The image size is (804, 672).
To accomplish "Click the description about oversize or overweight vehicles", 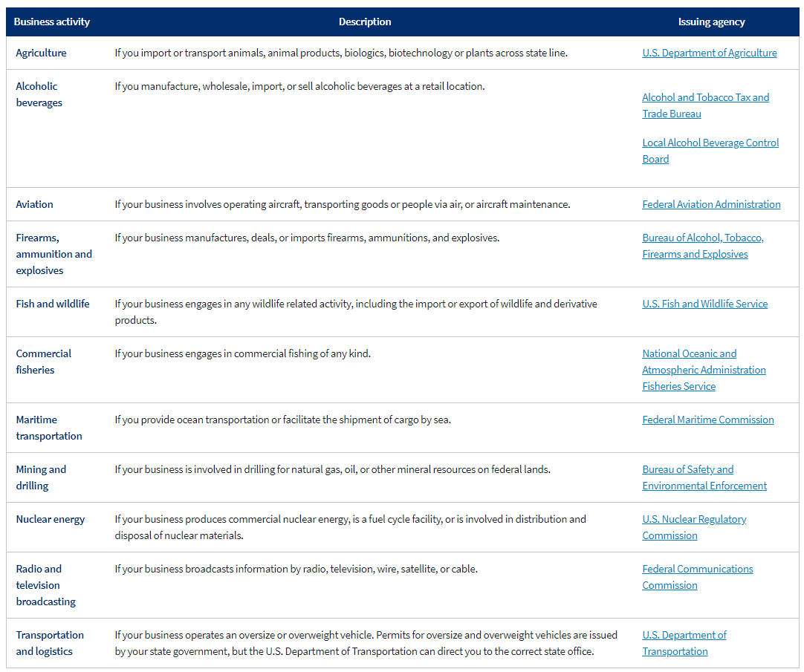I will tap(366, 643).
